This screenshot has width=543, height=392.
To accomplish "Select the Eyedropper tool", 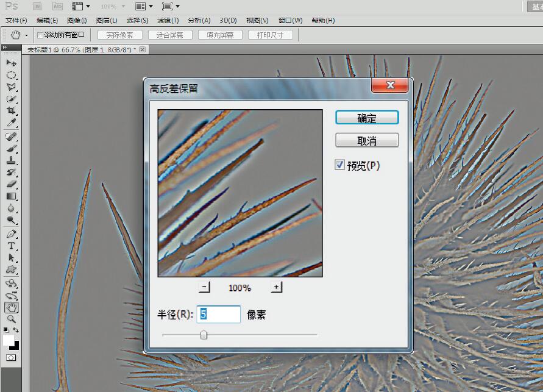I will pyautogui.click(x=11, y=123).
